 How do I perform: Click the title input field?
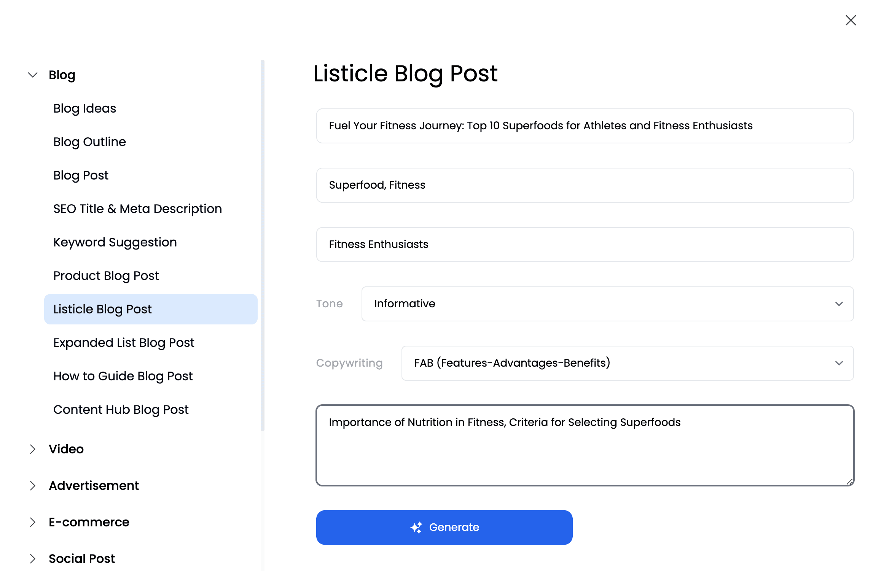(584, 126)
